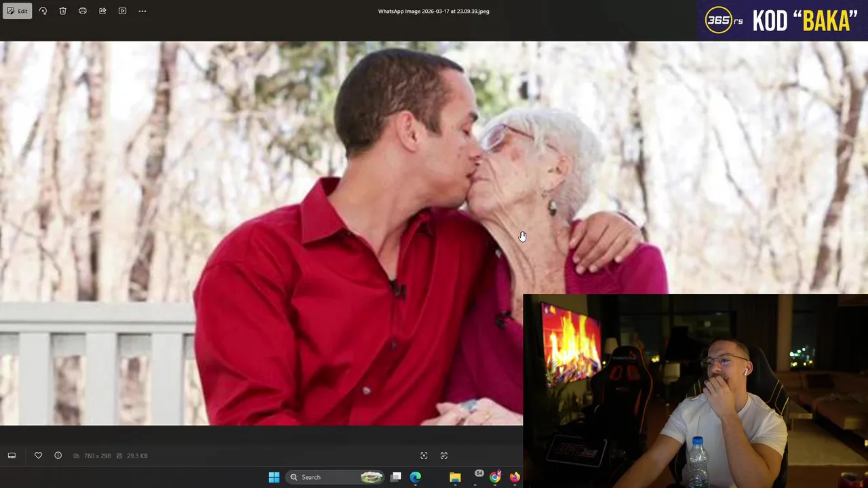Open Task View from the taskbar
Image resolution: width=868 pixels, height=488 pixels.
tap(396, 477)
